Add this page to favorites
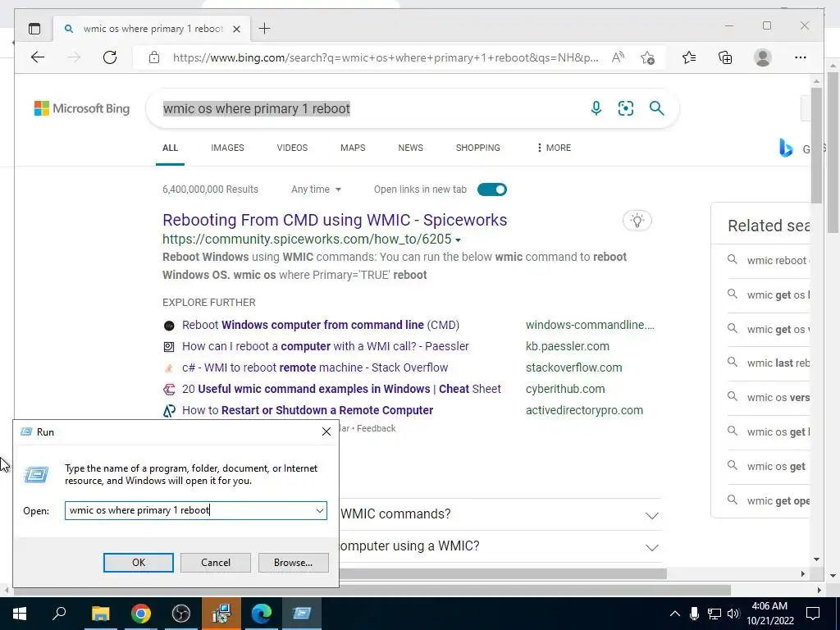The height and width of the screenshot is (630, 840). [647, 57]
